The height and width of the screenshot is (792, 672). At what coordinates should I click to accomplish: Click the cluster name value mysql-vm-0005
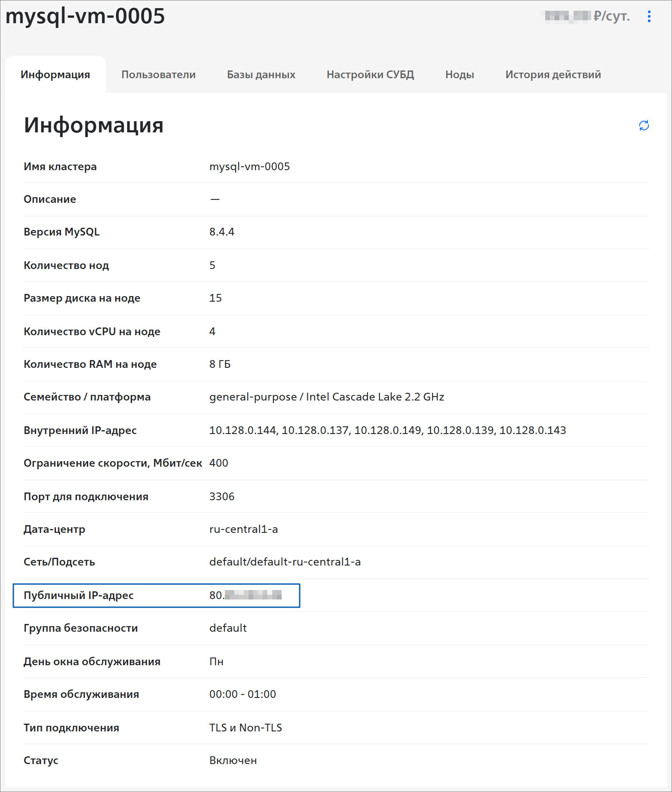pos(249,166)
